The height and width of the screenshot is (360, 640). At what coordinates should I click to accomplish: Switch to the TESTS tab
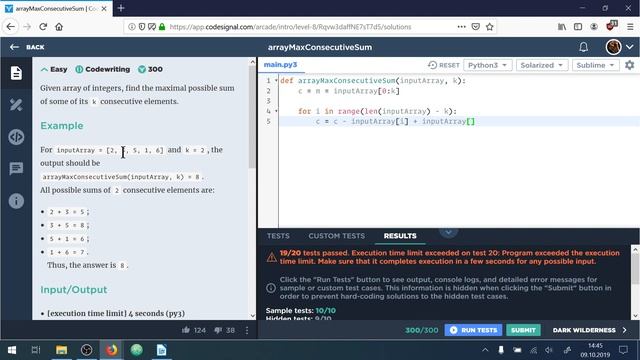(278, 236)
